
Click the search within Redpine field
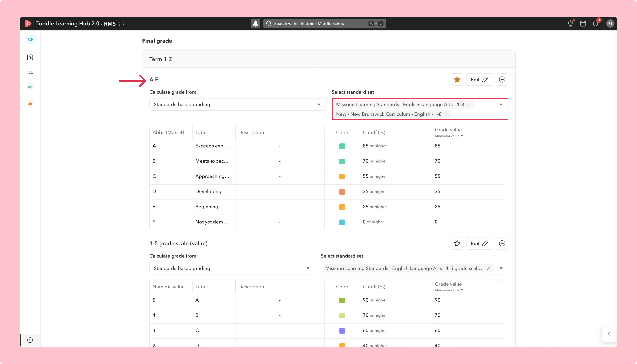325,24
